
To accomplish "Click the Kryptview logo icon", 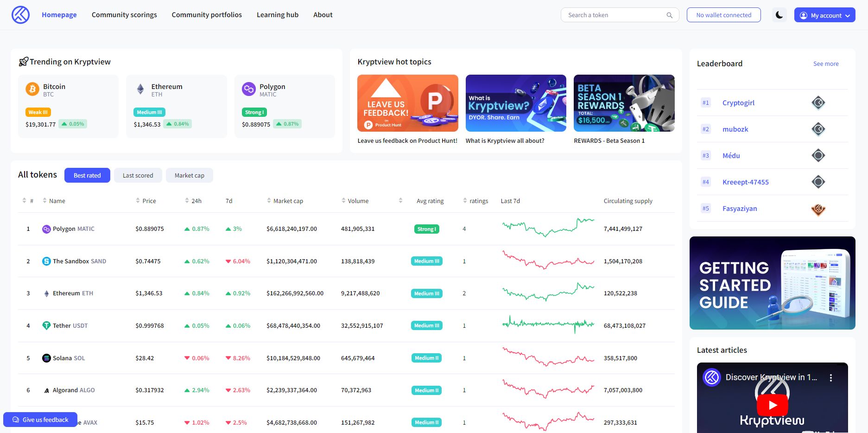I will pos(20,15).
